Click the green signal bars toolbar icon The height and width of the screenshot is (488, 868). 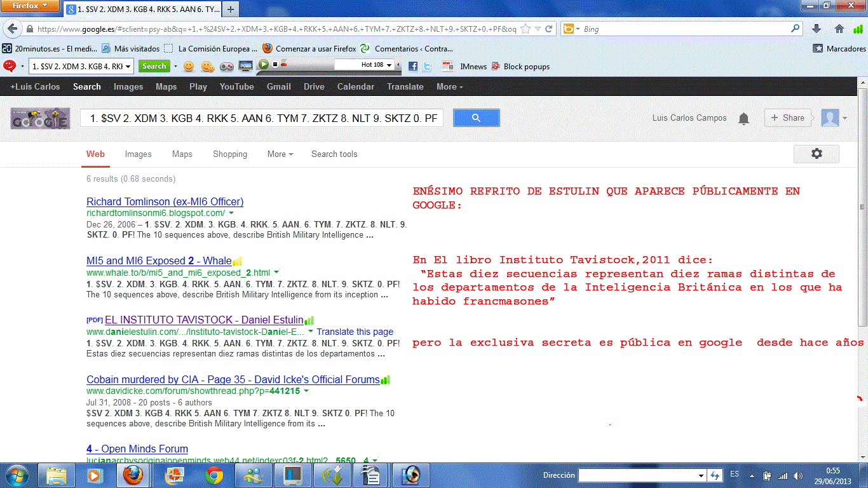tap(858, 29)
